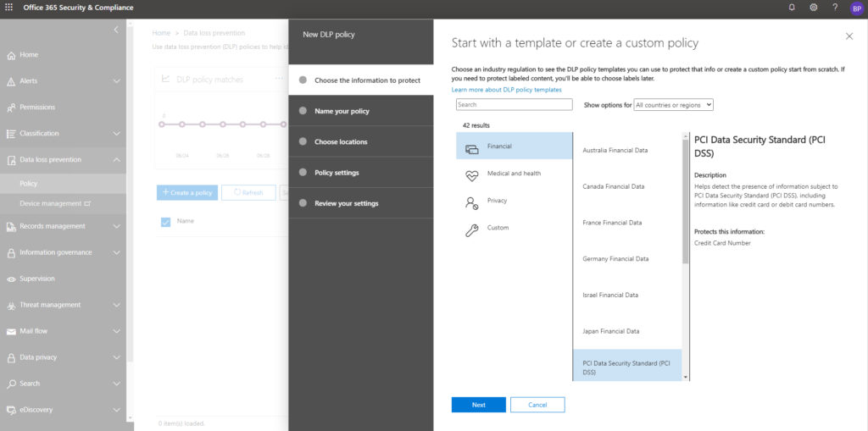Select the Medical and health heart icon

pos(471,176)
